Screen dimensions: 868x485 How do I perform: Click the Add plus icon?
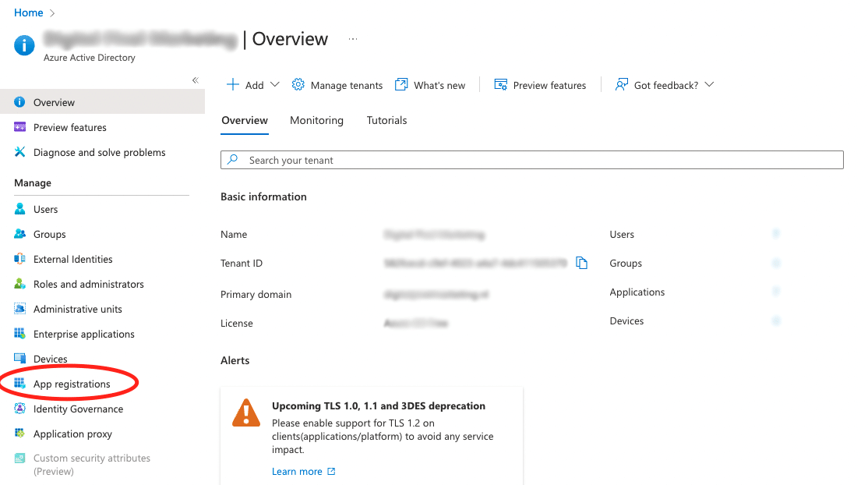coord(232,85)
